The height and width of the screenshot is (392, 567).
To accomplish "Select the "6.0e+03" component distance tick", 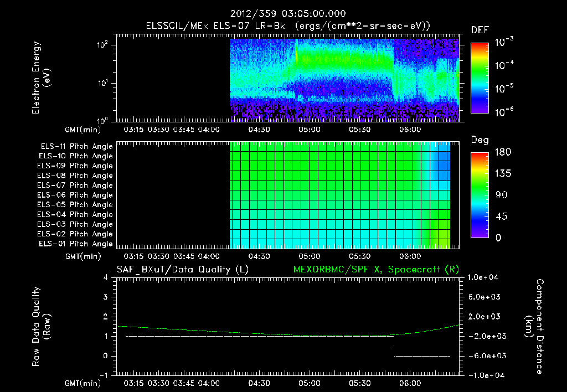I will click(x=484, y=297).
